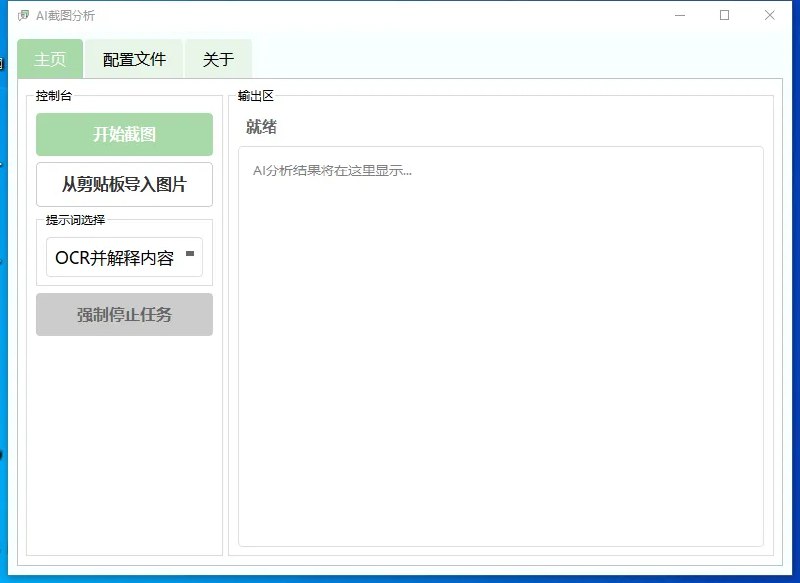Open the OCR并解释内容 prompt dropdown
This screenshot has height=583, width=800.
[x=124, y=256]
